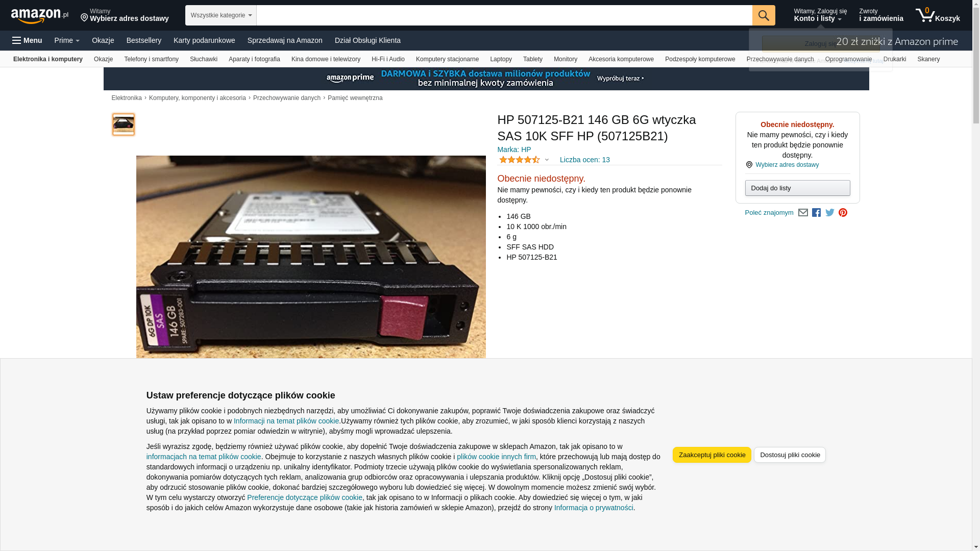980x551 pixels.
Task: Share product on Twitter icon
Action: coord(830,213)
